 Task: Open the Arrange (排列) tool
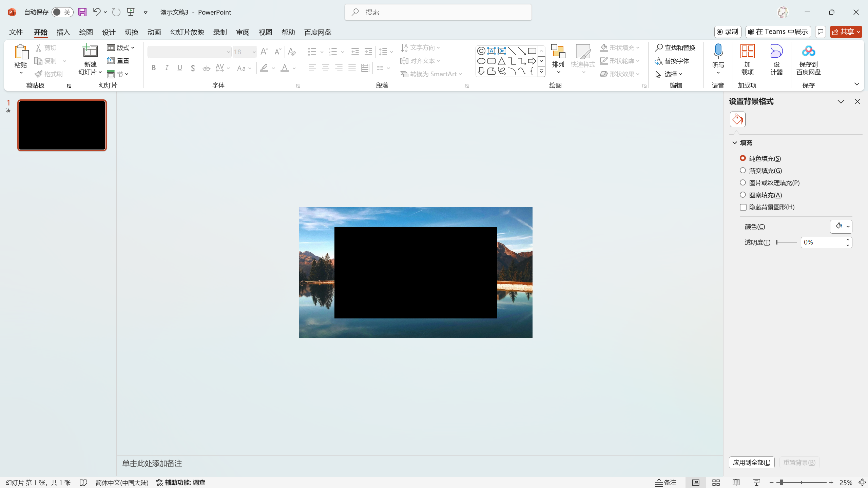558,60
